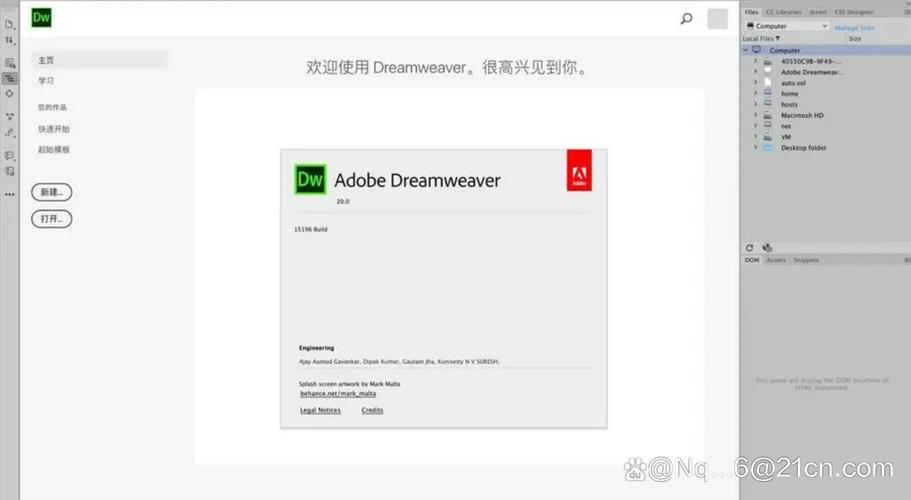
Task: Click the Refresh icon in Files panel
Action: tap(749, 248)
